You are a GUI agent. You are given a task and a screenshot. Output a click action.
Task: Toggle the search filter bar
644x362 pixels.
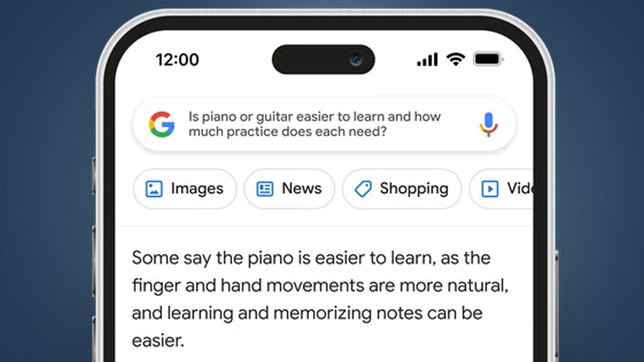point(322,188)
